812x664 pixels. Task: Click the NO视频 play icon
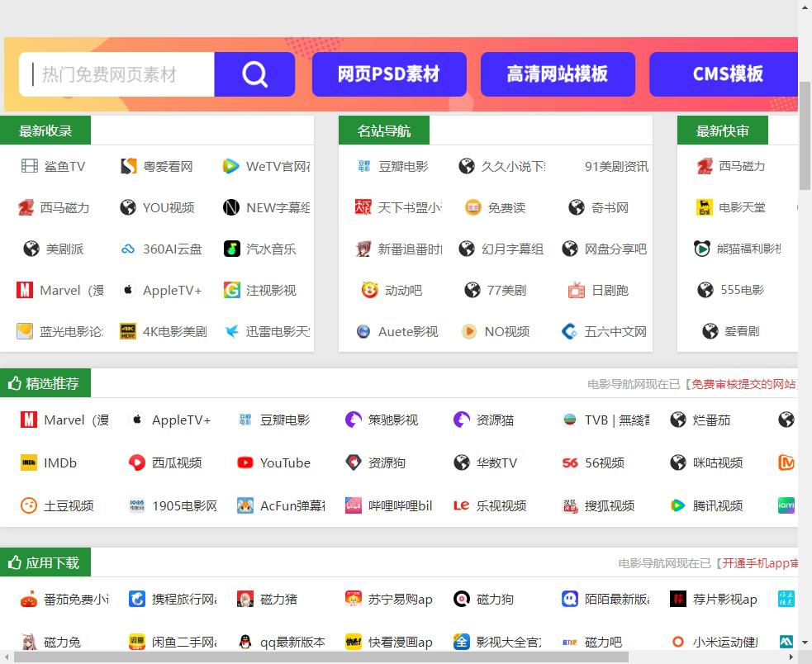point(469,331)
